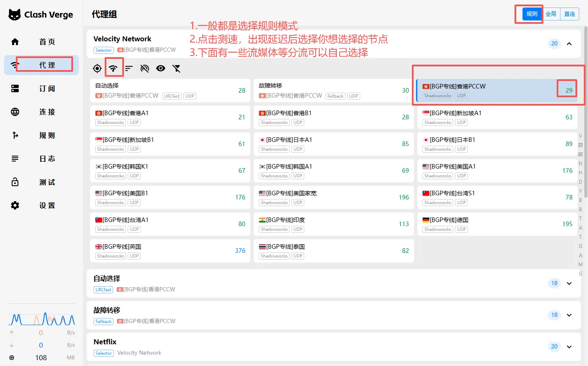
Task: Click the Clash Verge cat logo
Action: [x=15, y=15]
